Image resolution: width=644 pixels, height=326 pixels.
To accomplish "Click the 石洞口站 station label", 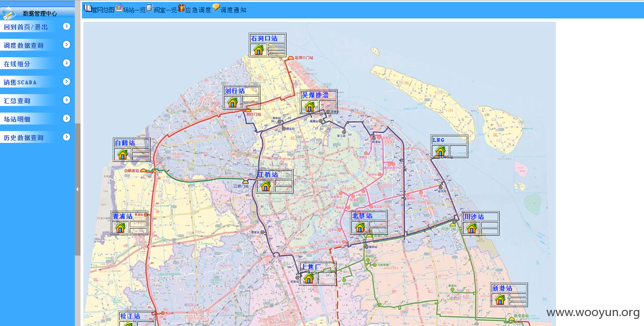I will pos(264,38).
